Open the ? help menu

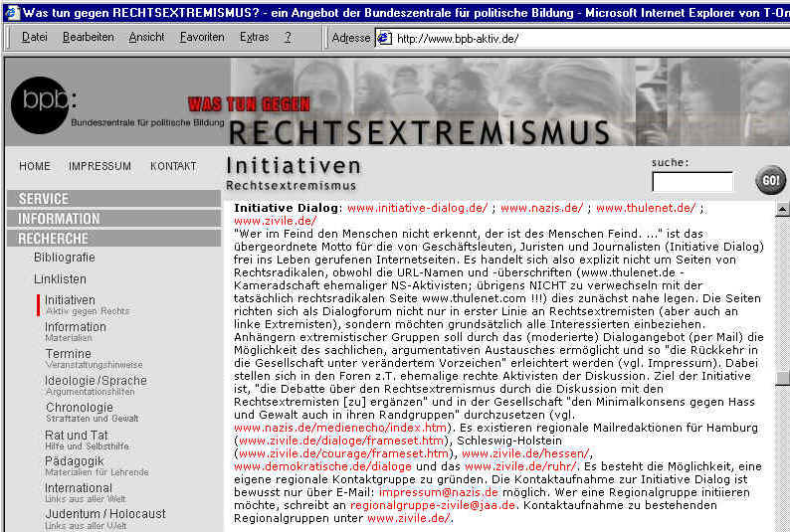point(289,37)
